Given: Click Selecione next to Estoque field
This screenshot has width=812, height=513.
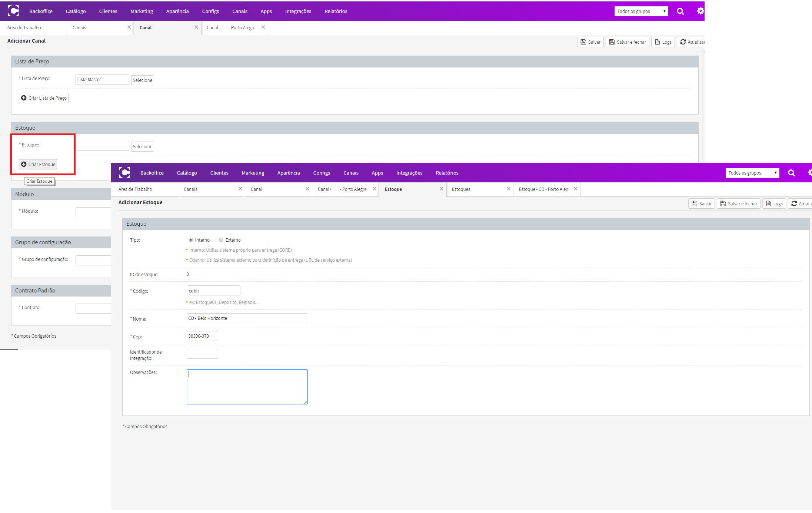Looking at the screenshot, I should [143, 146].
